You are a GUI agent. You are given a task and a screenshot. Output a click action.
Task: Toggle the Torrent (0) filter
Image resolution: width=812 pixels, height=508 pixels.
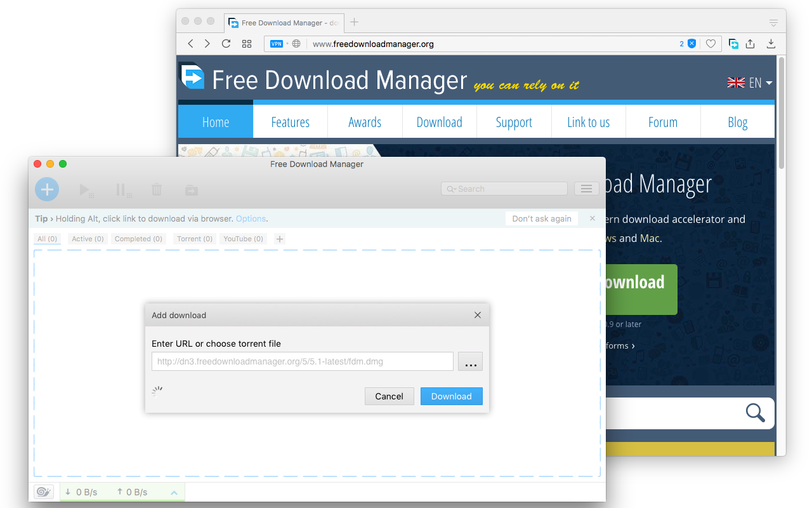pos(194,239)
